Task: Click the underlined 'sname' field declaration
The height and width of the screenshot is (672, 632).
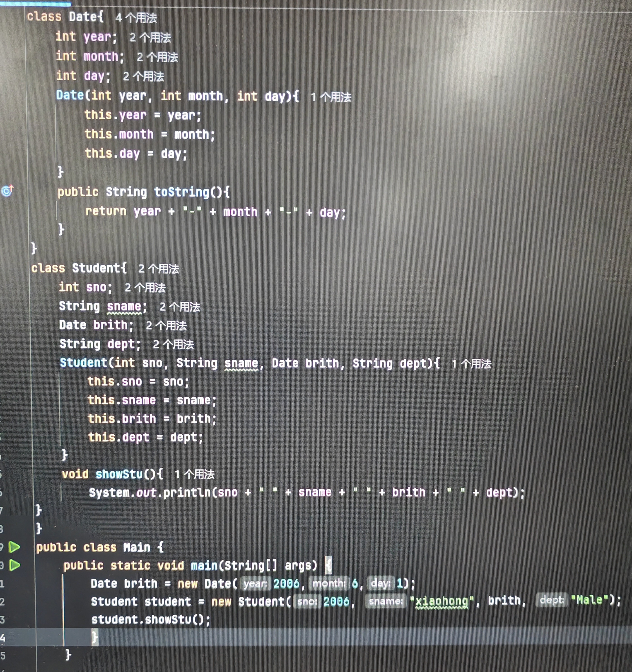Action: pyautogui.click(x=124, y=306)
